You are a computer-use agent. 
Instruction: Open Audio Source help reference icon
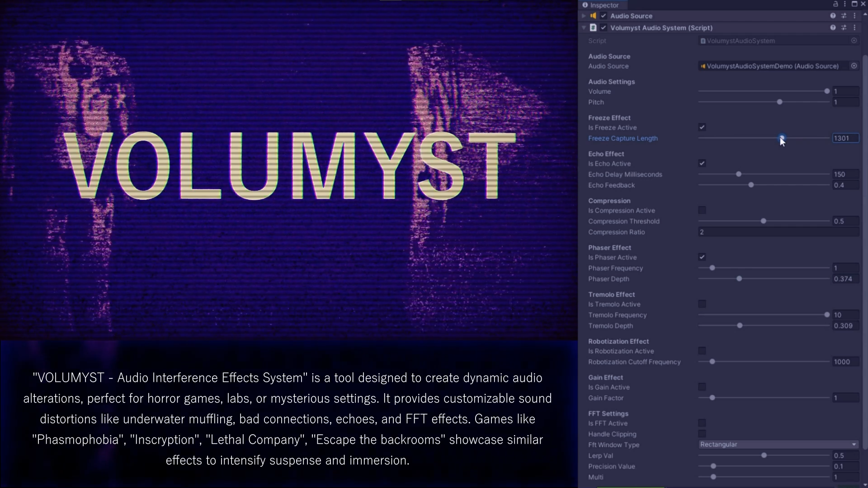(833, 16)
